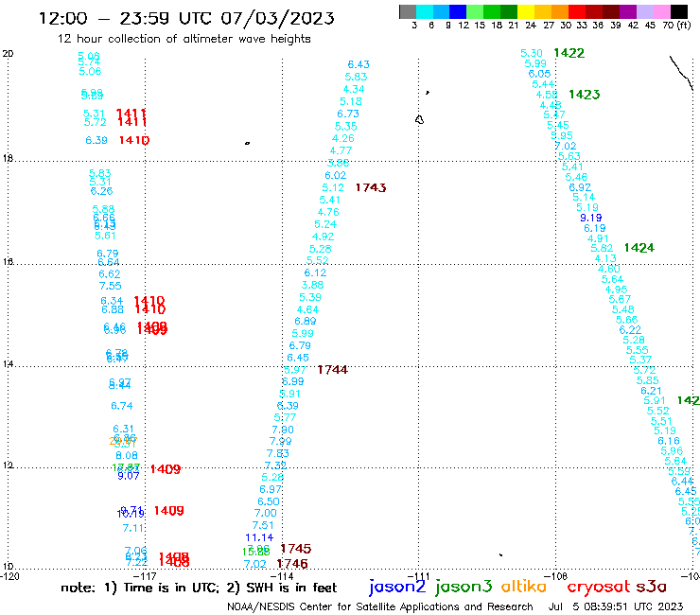Image resolution: width=700 pixels, height=615 pixels.
Task: Click the wave height value 6.05
Action: pyautogui.click(x=539, y=74)
